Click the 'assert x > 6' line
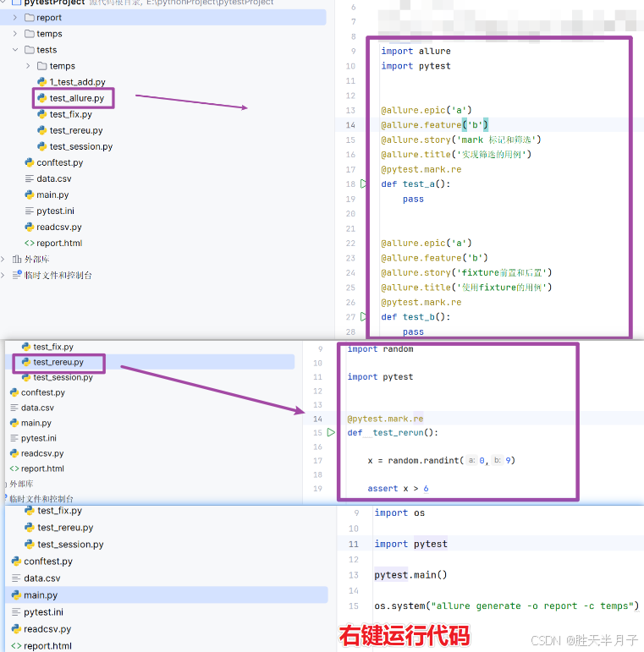644x652 pixels. coord(398,489)
